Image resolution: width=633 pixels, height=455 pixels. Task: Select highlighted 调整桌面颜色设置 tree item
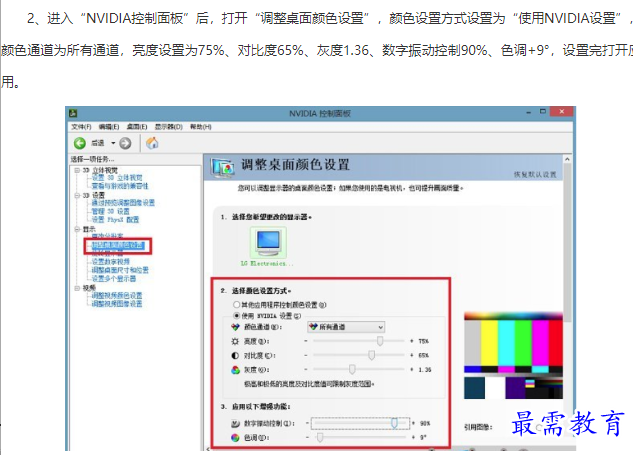coord(117,245)
